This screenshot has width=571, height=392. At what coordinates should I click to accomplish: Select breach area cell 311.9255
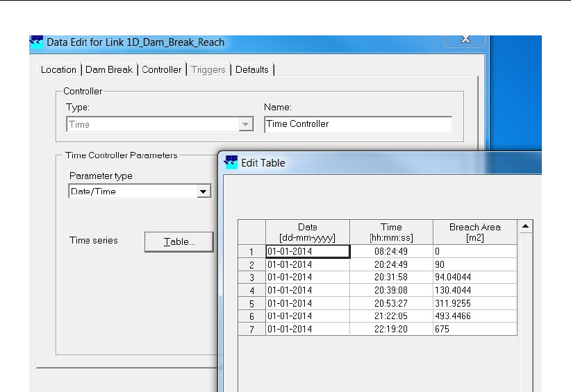pyautogui.click(x=475, y=303)
